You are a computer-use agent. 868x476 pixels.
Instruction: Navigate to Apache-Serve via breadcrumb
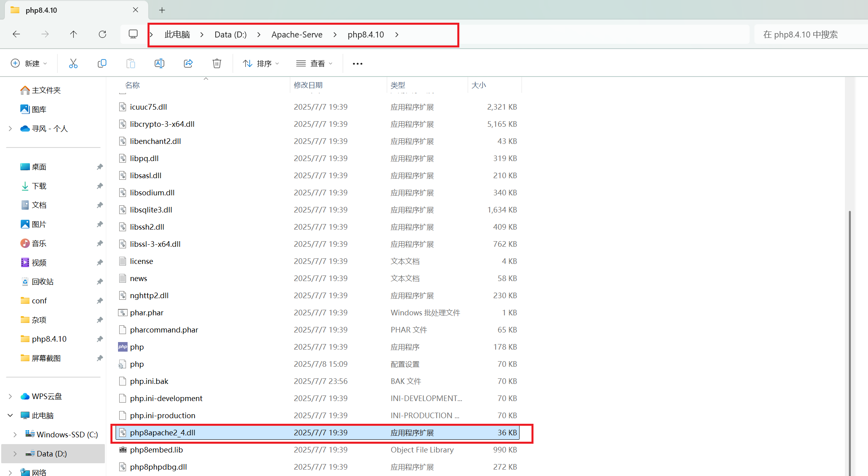coord(297,34)
